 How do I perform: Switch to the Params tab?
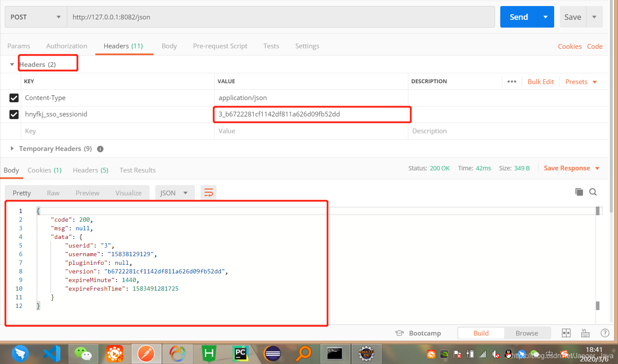pyautogui.click(x=19, y=46)
